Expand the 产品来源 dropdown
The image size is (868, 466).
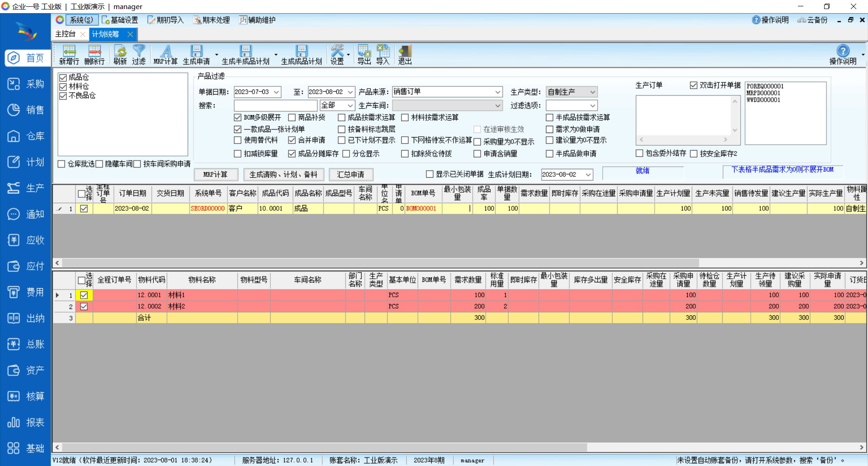click(497, 92)
